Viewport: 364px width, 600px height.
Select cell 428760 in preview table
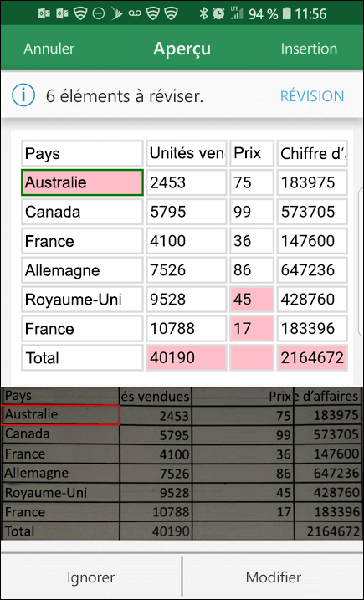click(x=312, y=300)
